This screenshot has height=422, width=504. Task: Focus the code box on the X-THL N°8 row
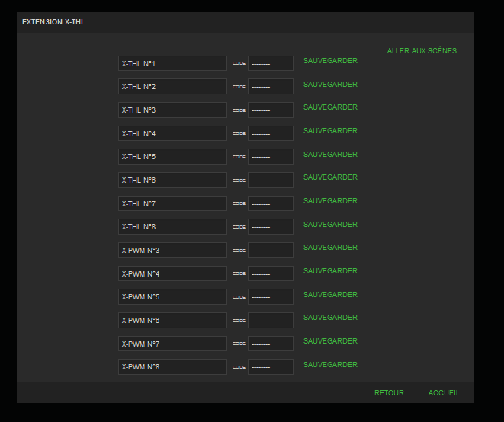coord(271,226)
